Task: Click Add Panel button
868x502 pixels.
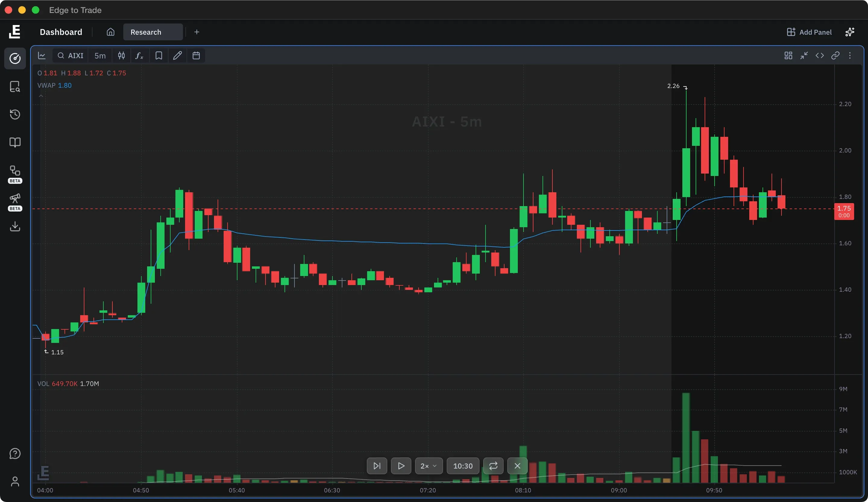Action: pos(809,32)
